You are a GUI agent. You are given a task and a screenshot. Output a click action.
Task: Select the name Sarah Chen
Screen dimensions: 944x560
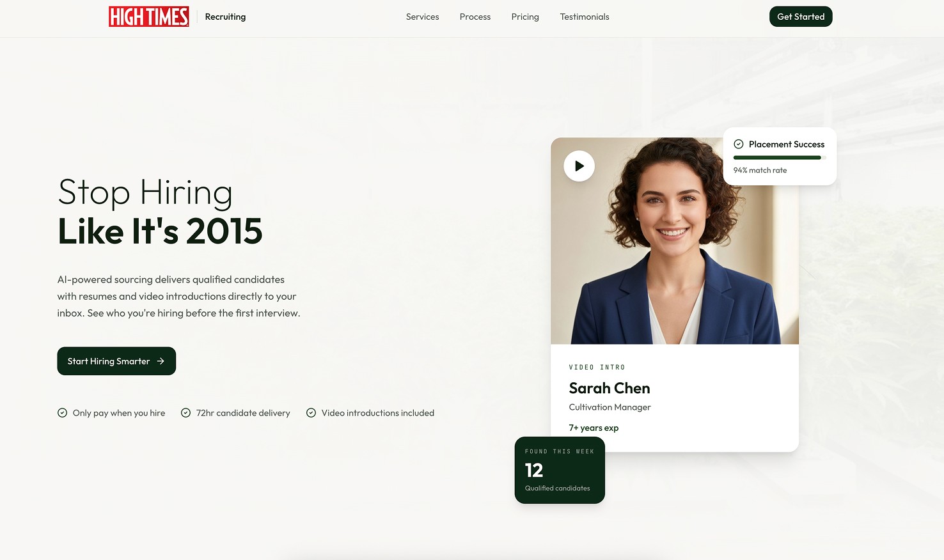[x=610, y=388]
